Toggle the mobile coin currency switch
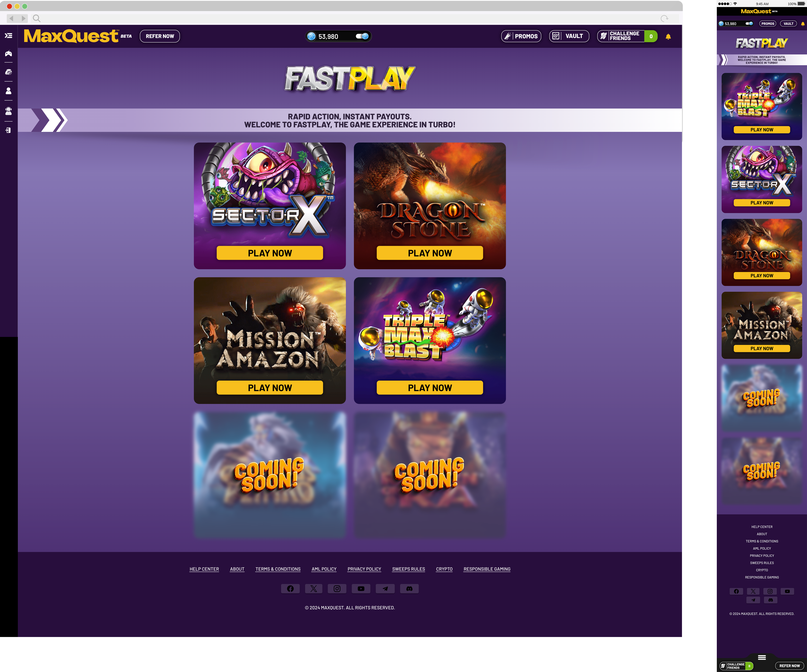The image size is (807, 672). [x=749, y=24]
